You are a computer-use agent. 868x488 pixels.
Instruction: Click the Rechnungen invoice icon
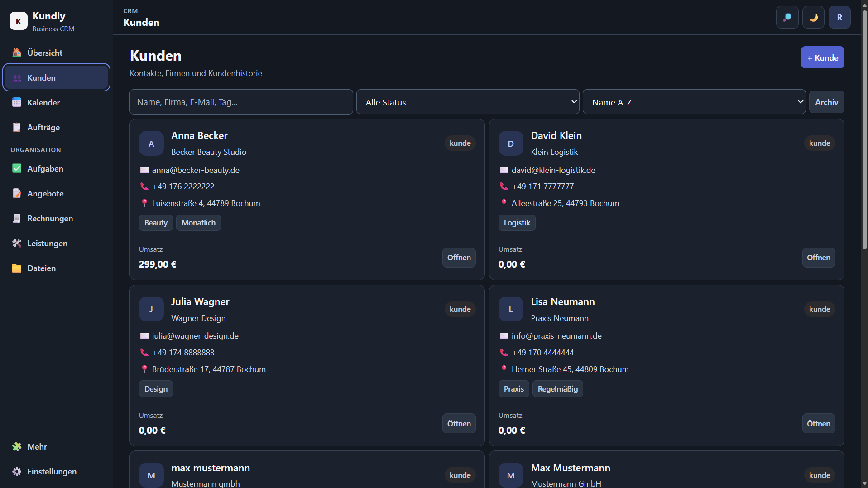[17, 218]
